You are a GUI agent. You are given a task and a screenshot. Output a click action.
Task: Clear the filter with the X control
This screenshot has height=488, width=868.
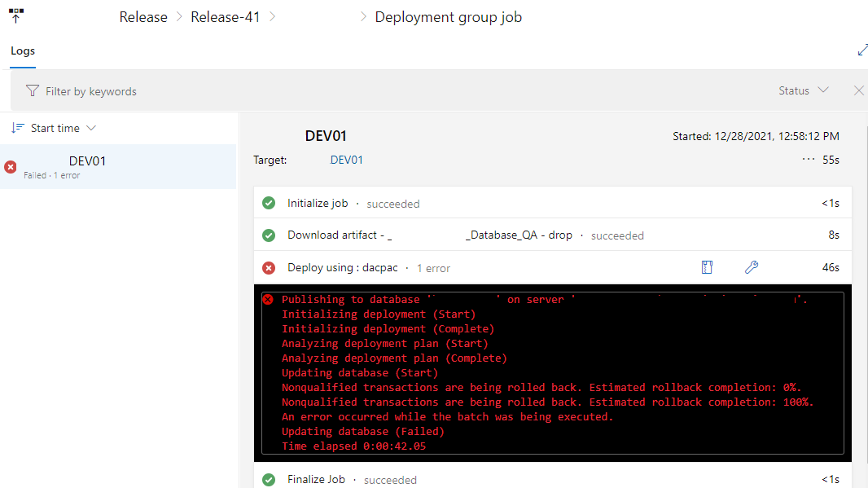(858, 90)
